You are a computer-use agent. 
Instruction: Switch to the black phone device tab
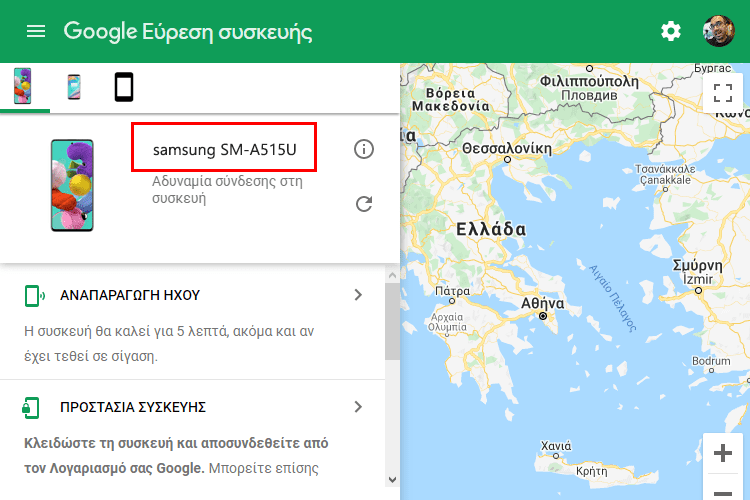pyautogui.click(x=124, y=87)
